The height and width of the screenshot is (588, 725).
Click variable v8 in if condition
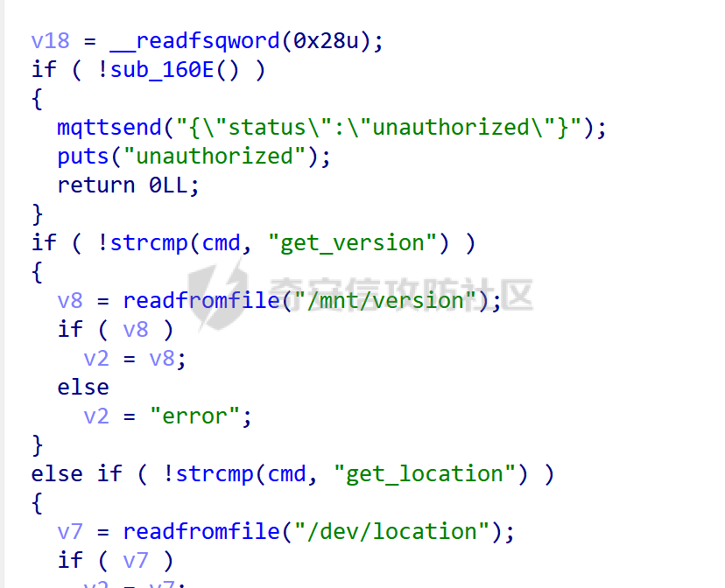pyautogui.click(x=136, y=330)
